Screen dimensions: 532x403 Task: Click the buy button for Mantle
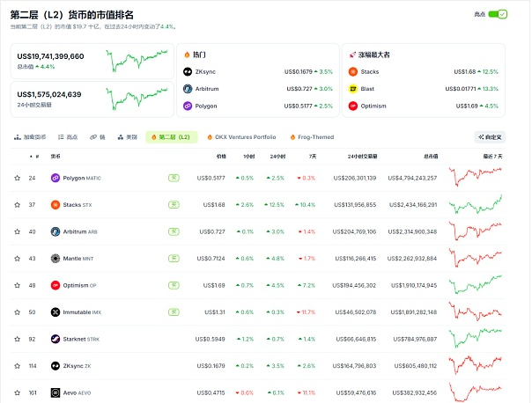[174, 259]
